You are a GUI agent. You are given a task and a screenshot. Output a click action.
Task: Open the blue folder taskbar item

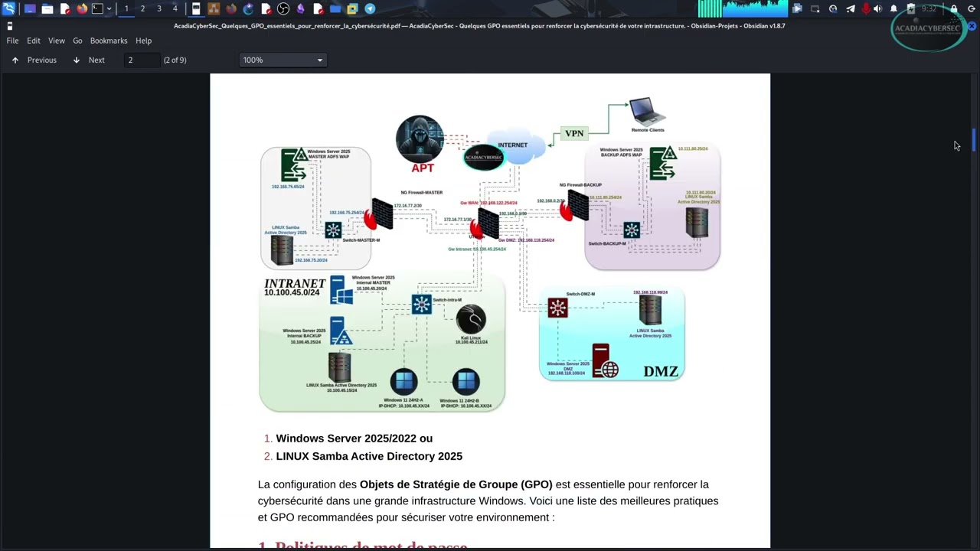pyautogui.click(x=335, y=8)
